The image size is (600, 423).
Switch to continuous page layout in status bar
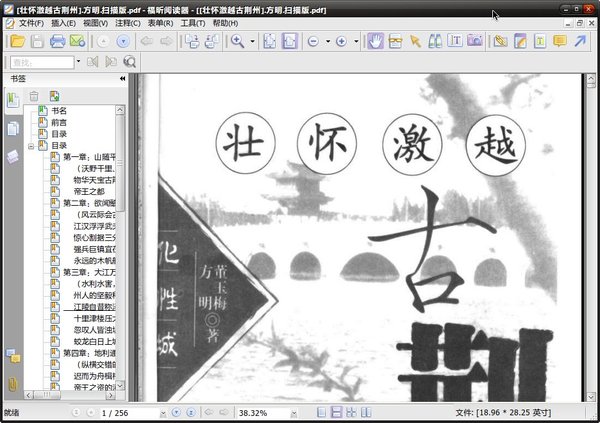tap(336, 412)
